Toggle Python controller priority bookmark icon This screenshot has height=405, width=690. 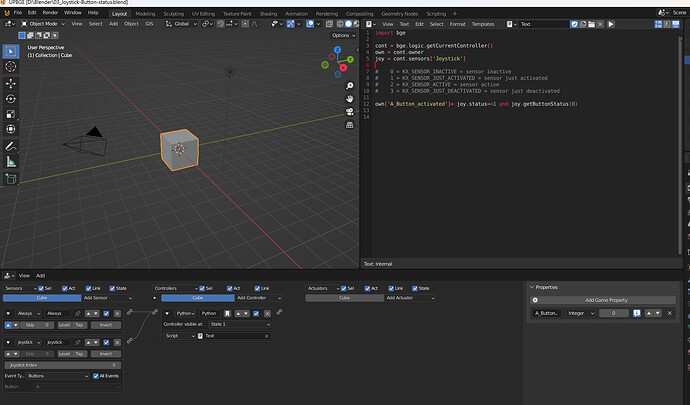click(x=227, y=313)
